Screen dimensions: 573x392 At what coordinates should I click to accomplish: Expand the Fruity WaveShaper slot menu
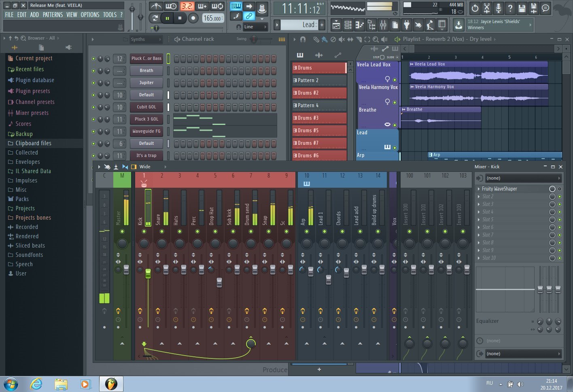pos(479,189)
